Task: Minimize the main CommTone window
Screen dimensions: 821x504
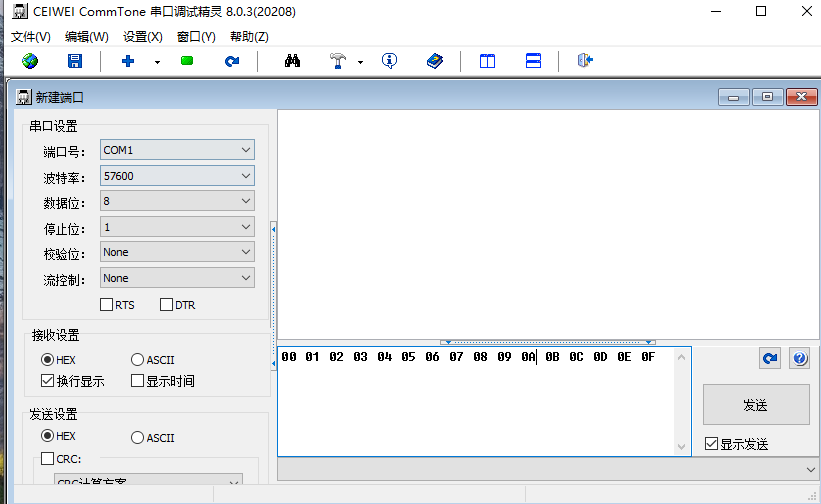Action: (x=716, y=11)
